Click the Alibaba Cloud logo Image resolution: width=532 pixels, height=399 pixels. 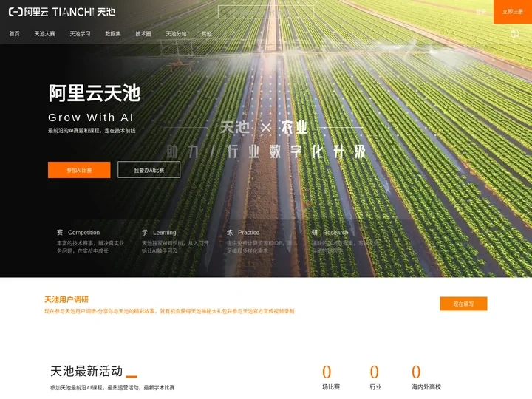coord(29,12)
